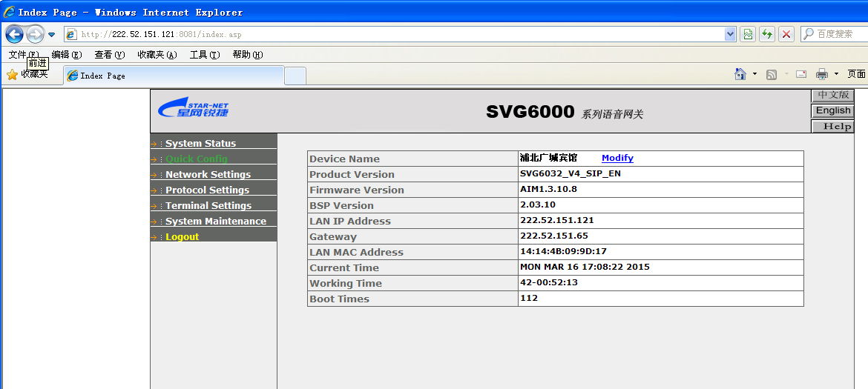Click Working Time value 42-00:52:13
868x389 pixels.
pyautogui.click(x=549, y=282)
